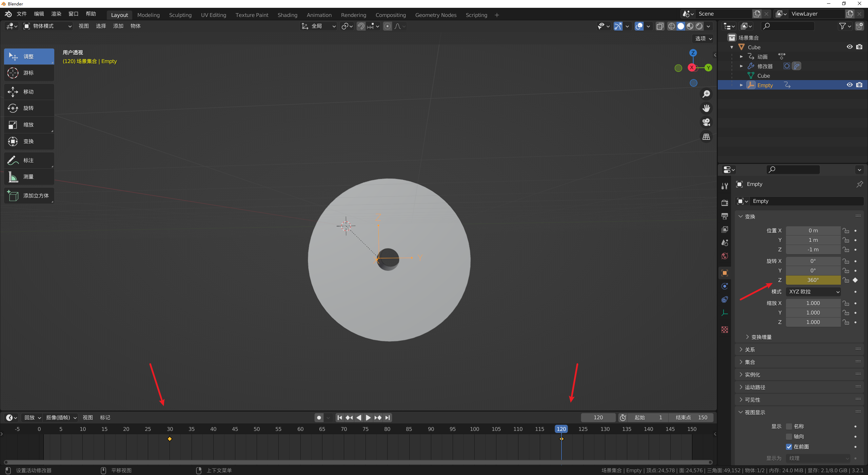Jump to the timeline start frame
868x475 pixels.
point(339,418)
